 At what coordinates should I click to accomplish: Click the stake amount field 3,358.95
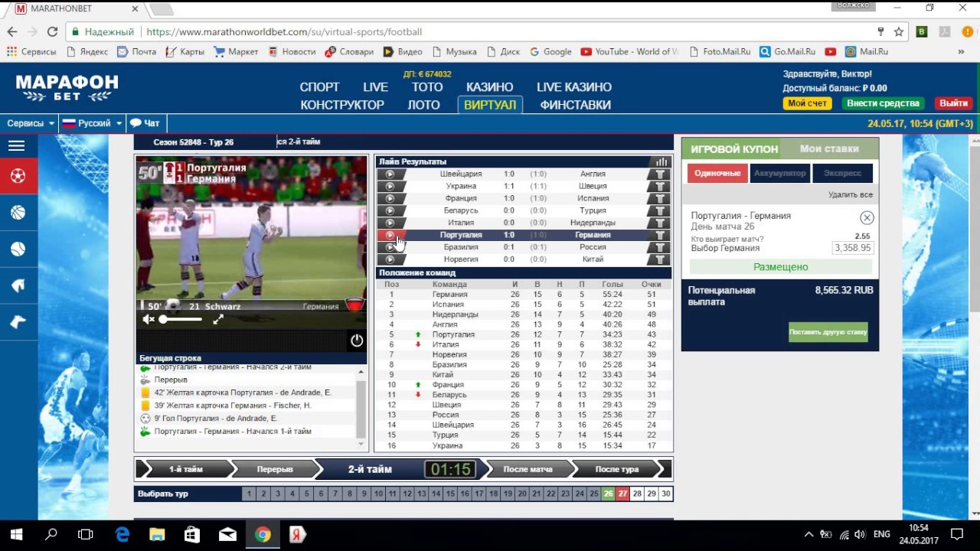point(853,248)
